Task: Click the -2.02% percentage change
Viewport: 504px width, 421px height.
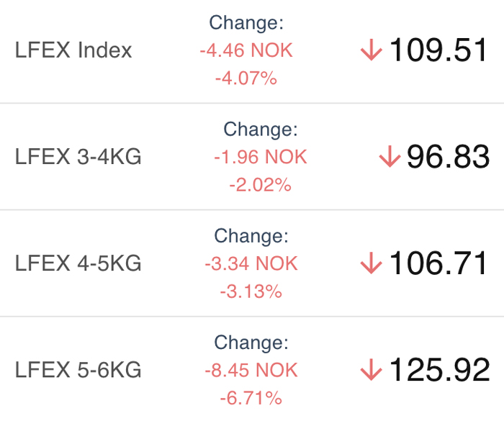Action: 261,185
